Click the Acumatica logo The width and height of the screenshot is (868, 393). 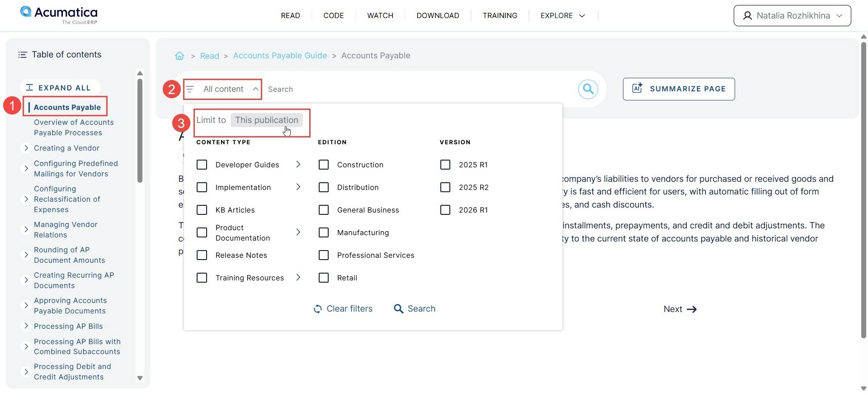pos(59,15)
